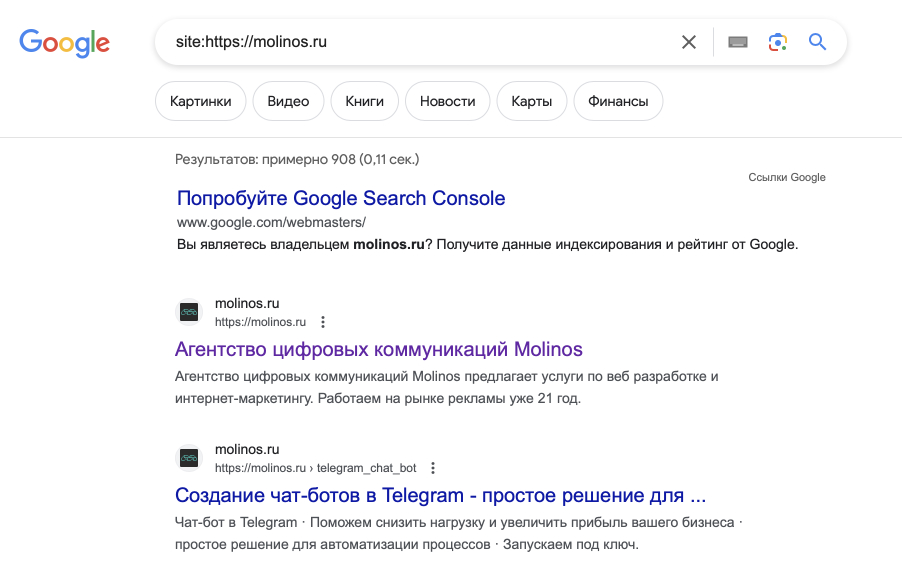902x572 pixels.
Task: Open the Карты filter chip
Action: coord(532,101)
